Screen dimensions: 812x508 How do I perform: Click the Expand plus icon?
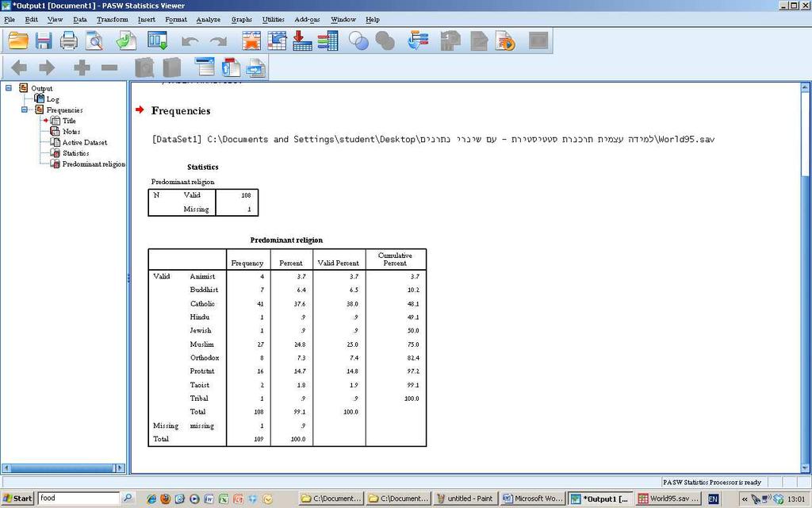pos(82,67)
